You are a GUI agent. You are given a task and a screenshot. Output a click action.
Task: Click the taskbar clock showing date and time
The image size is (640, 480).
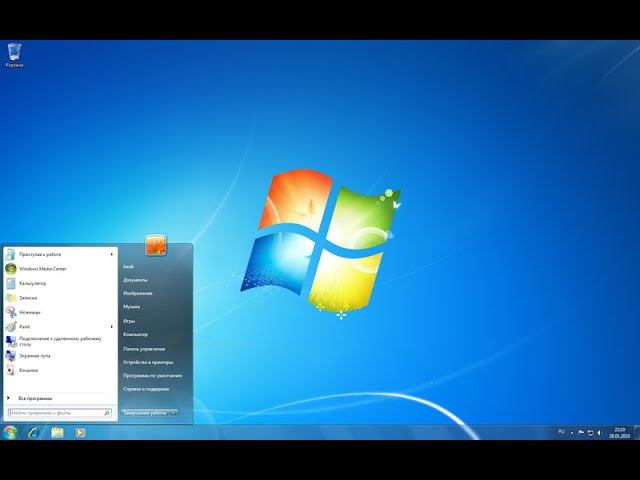coord(620,433)
